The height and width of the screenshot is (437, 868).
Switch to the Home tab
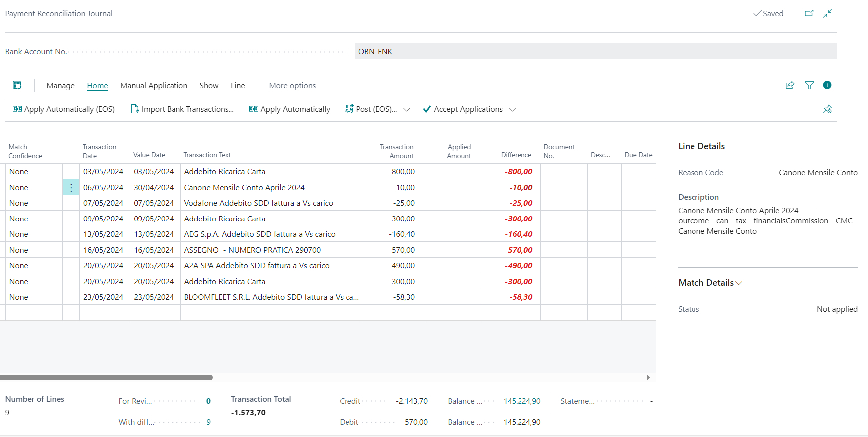click(x=97, y=86)
